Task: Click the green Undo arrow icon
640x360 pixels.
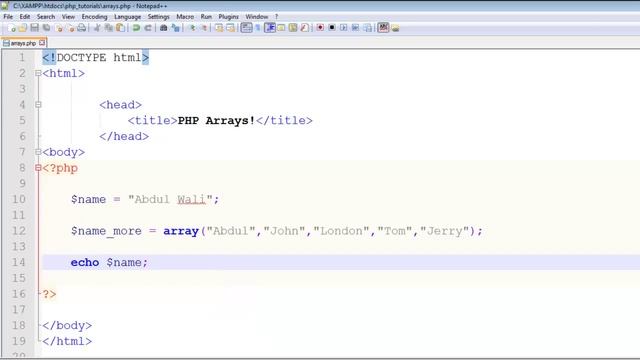Action: point(136,28)
